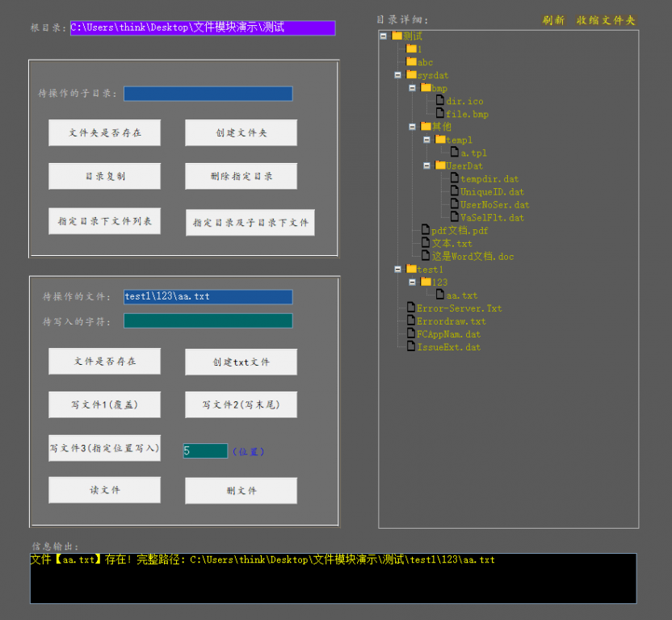Click the file icon beside tempdir.dat
Viewport: 672px width, 620px height.
click(x=455, y=178)
